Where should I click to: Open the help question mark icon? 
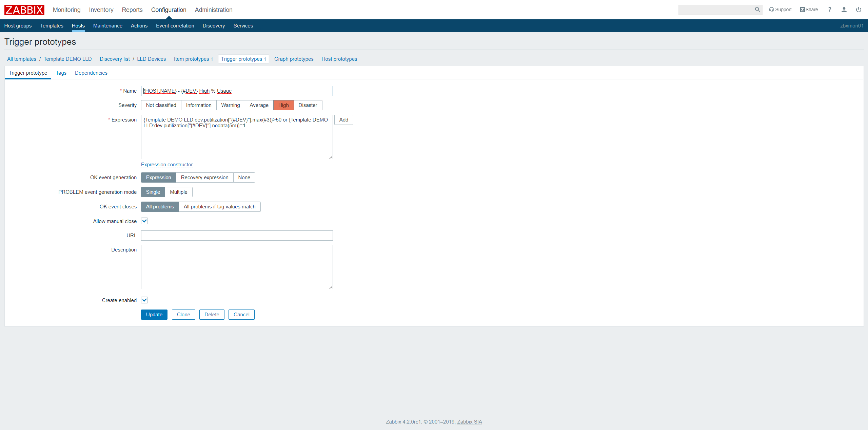click(x=830, y=10)
